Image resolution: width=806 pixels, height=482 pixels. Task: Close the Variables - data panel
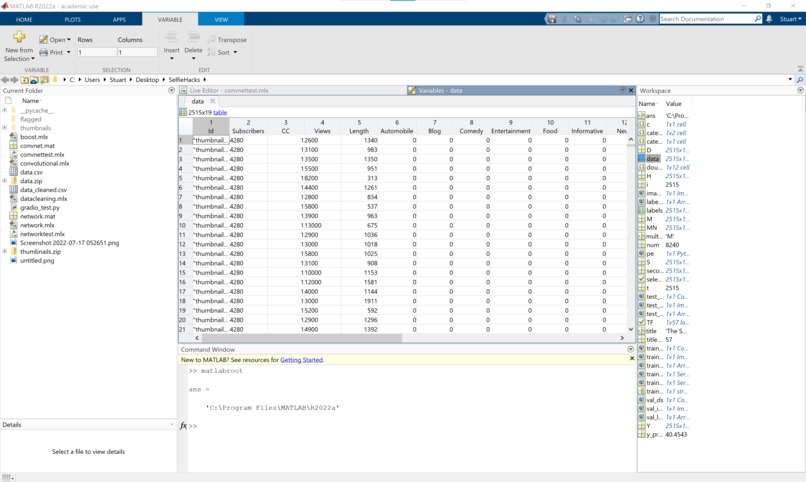[x=631, y=90]
